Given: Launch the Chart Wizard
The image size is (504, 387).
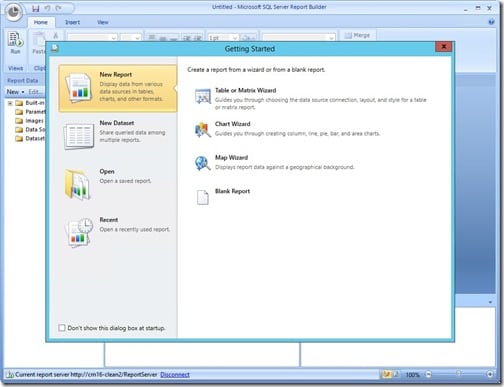Looking at the screenshot, I should pyautogui.click(x=287, y=129).
